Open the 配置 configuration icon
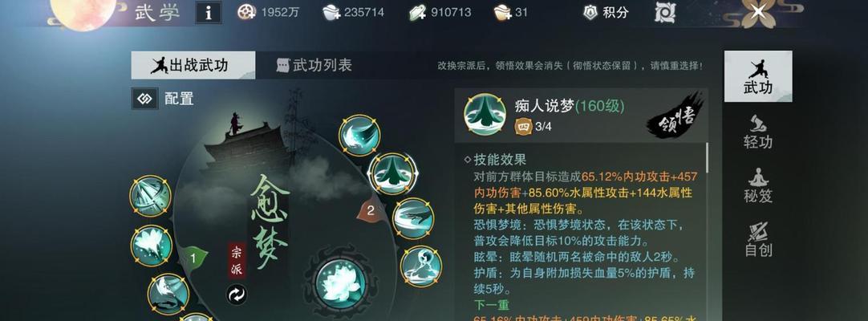Viewport: 868px width, 321px height. click(x=144, y=99)
